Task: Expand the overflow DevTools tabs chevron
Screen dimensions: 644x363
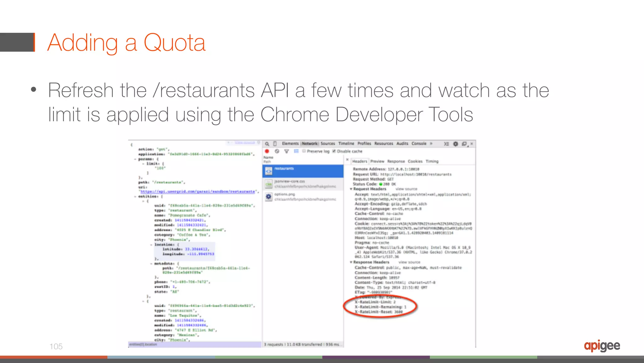Action: (x=431, y=144)
